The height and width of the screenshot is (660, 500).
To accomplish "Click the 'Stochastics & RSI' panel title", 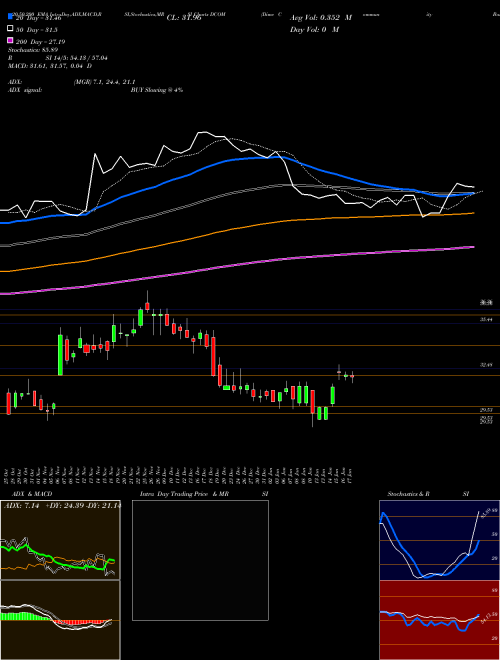I will [428, 494].
